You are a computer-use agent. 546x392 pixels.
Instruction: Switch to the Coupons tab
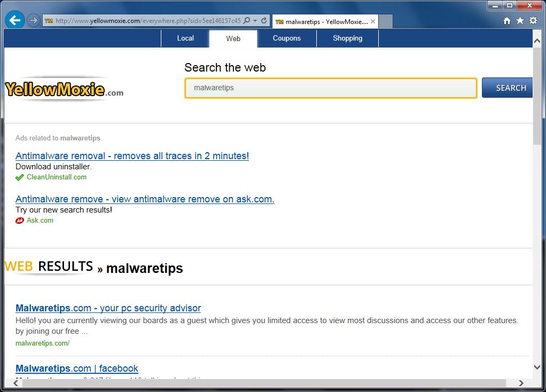286,38
